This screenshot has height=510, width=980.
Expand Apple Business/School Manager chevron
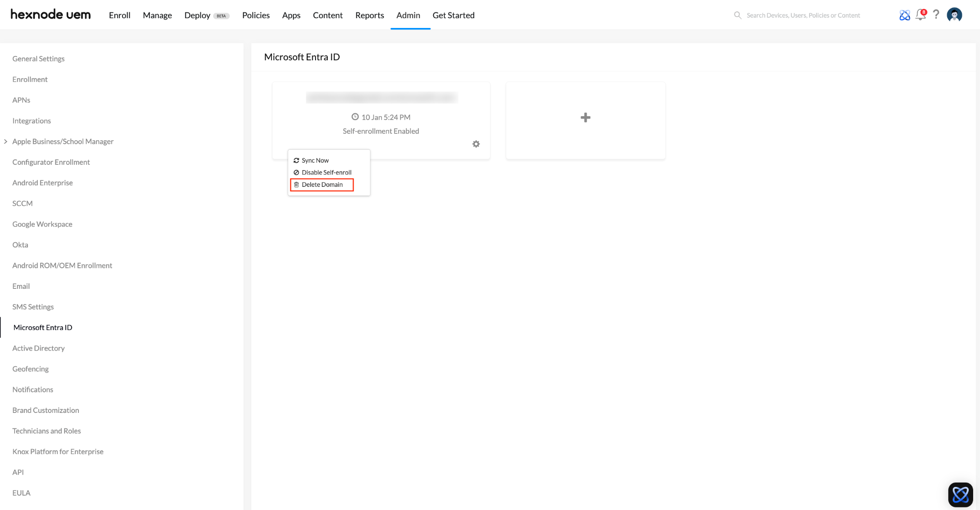(x=5, y=141)
